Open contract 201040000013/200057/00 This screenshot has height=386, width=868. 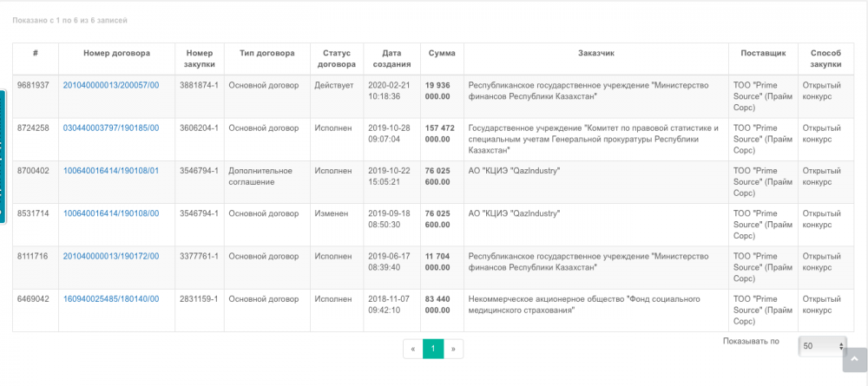111,85
